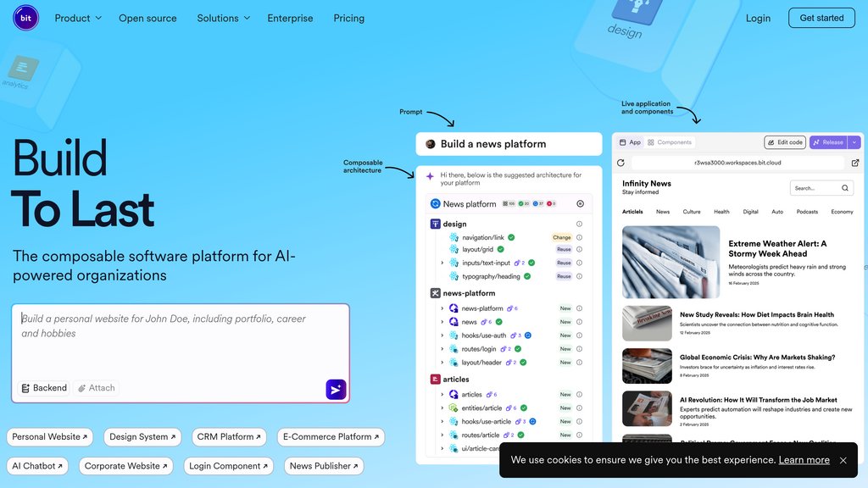The image size is (868, 488).
Task: Focus the prompt text input field
Action: point(181,339)
